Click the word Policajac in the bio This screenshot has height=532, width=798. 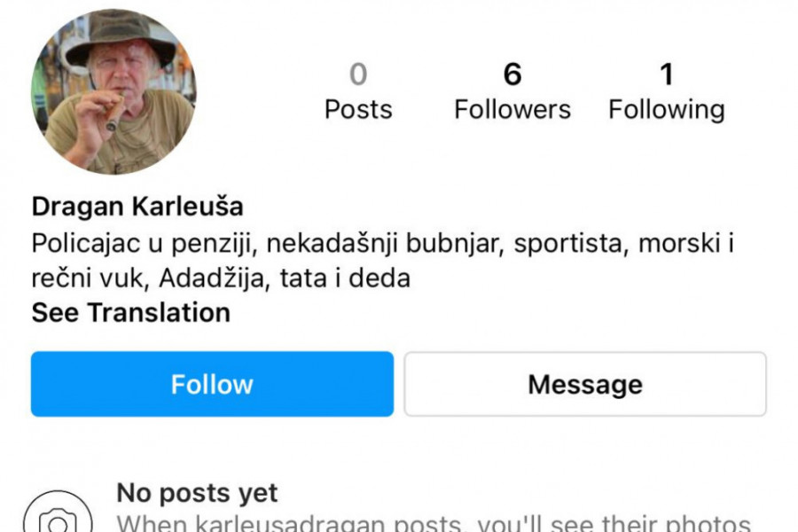coord(85,243)
